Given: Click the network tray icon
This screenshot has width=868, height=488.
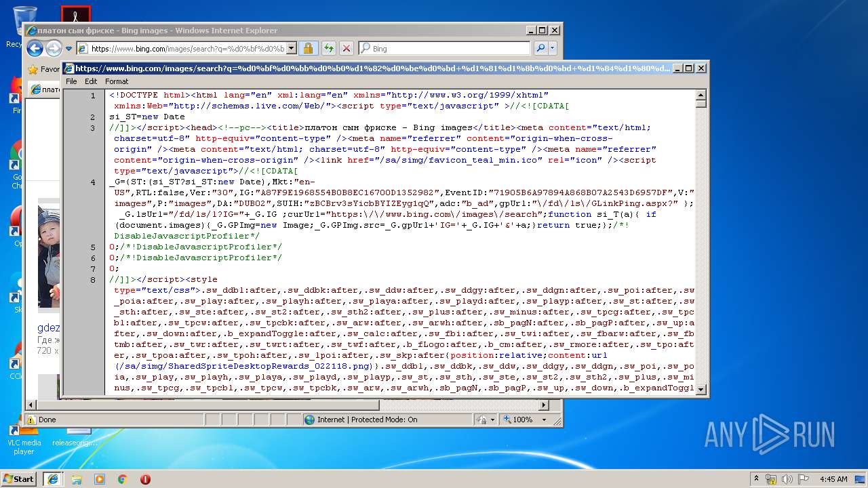Looking at the screenshot, I should [771, 479].
